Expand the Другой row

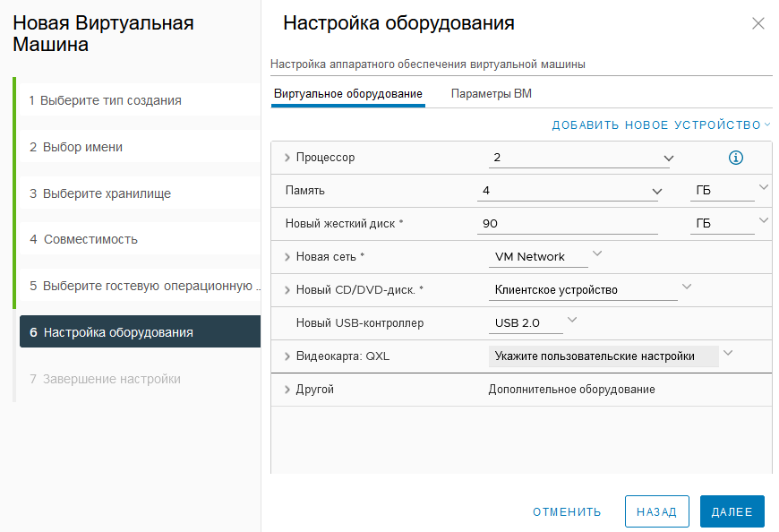[287, 390]
